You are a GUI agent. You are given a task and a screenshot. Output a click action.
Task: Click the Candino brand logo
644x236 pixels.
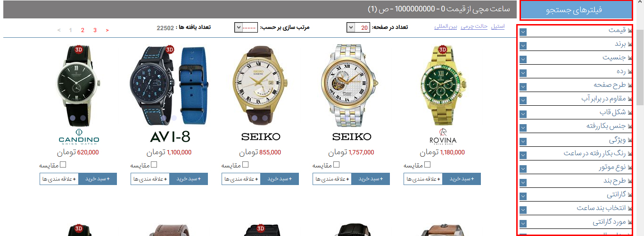[x=79, y=136]
